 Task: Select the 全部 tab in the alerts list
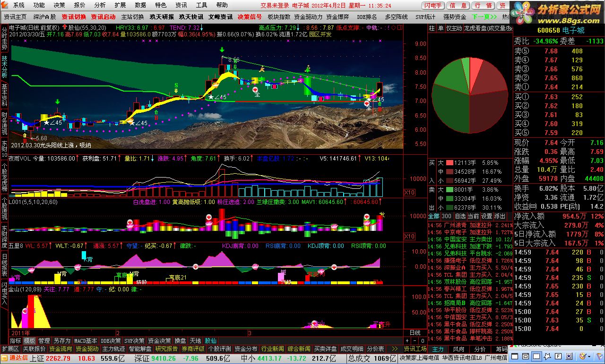pos(433,216)
